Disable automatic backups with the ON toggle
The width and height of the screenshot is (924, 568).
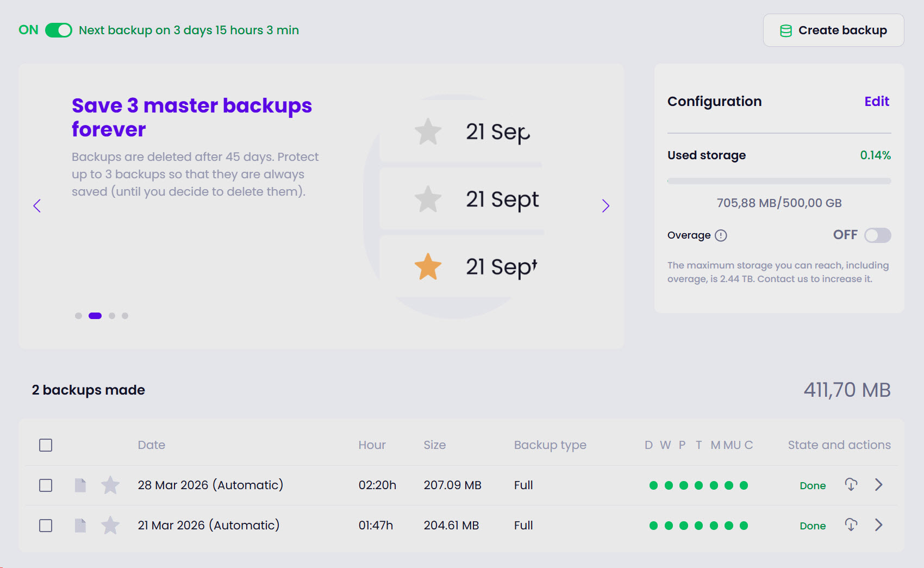(x=59, y=30)
